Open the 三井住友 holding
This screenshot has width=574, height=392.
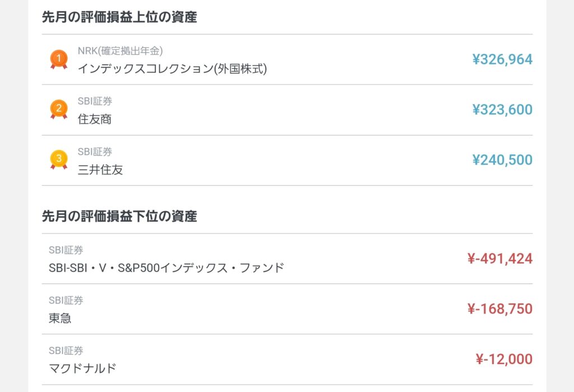click(100, 170)
